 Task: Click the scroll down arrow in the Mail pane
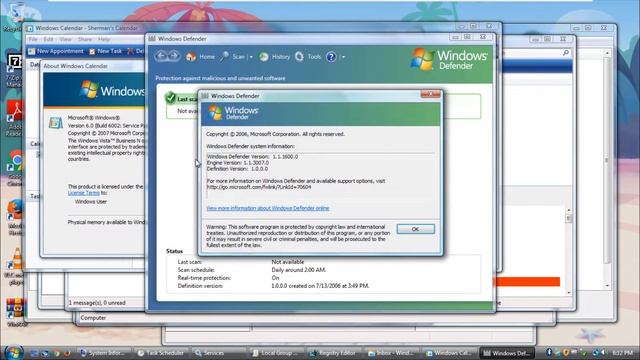click(569, 293)
